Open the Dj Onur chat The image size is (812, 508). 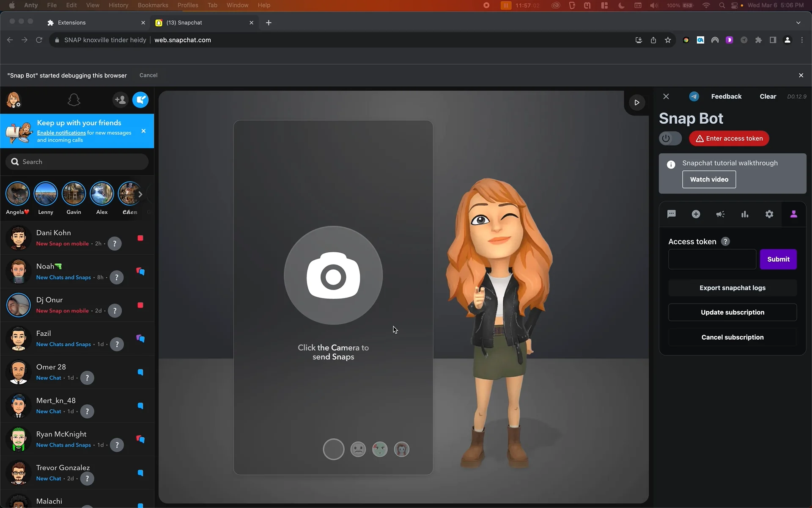pyautogui.click(x=77, y=305)
